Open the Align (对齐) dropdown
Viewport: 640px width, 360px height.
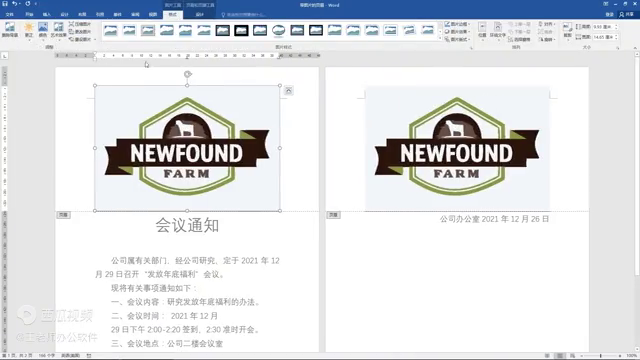(547, 24)
